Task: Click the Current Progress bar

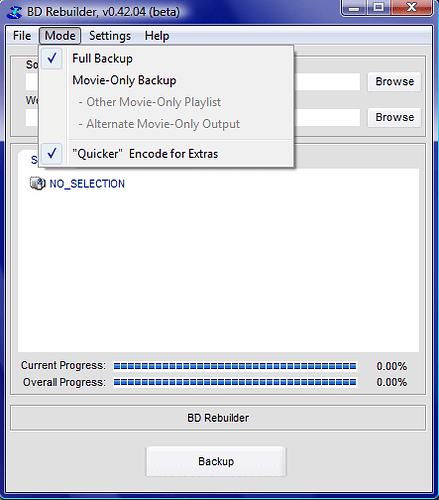Action: (235, 366)
